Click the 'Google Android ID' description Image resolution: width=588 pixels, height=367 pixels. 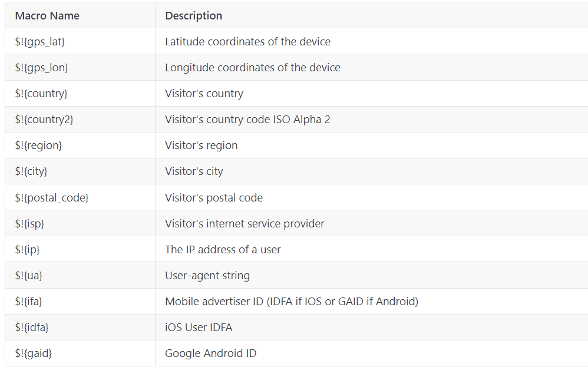coord(211,353)
